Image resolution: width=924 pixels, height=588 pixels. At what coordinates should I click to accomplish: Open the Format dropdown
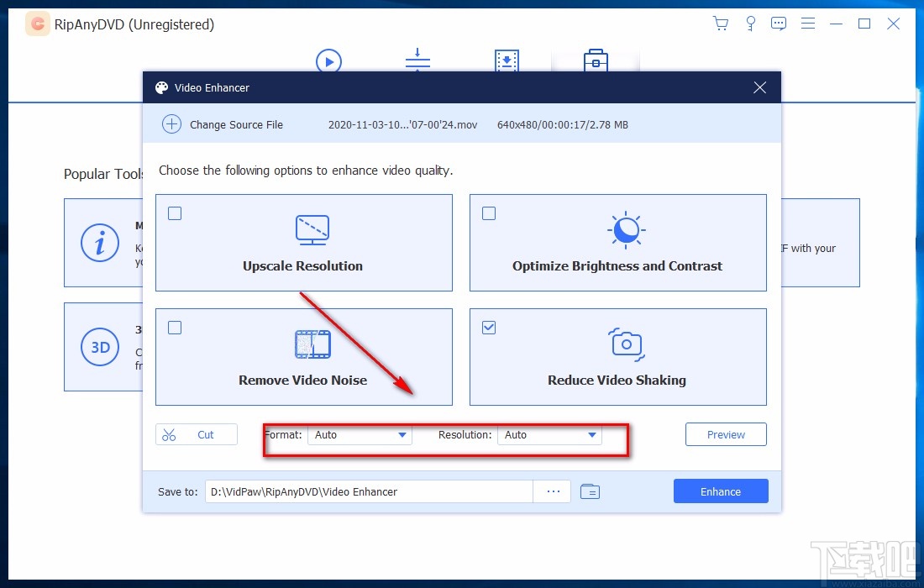360,435
